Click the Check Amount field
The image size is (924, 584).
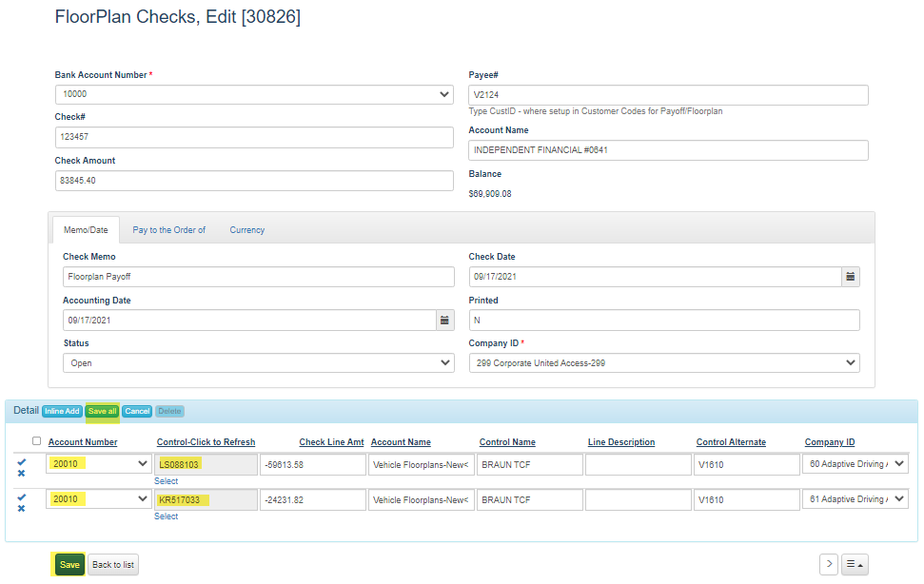(254, 180)
